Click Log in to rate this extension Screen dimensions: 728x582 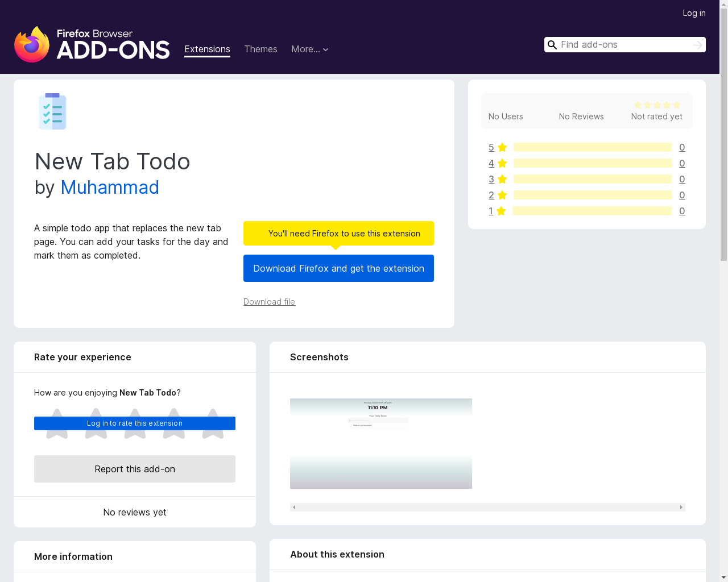point(135,423)
